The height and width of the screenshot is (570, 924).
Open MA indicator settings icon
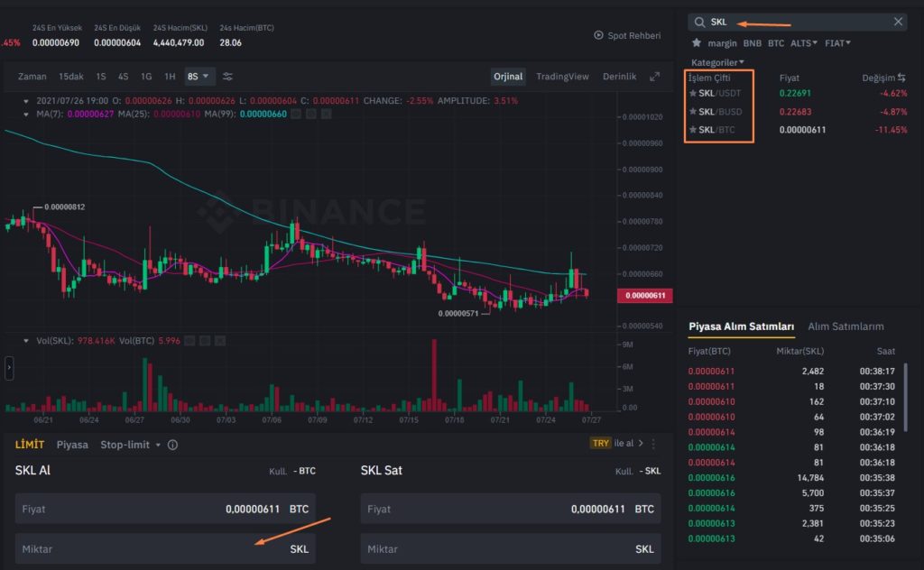pyautogui.click(x=311, y=114)
